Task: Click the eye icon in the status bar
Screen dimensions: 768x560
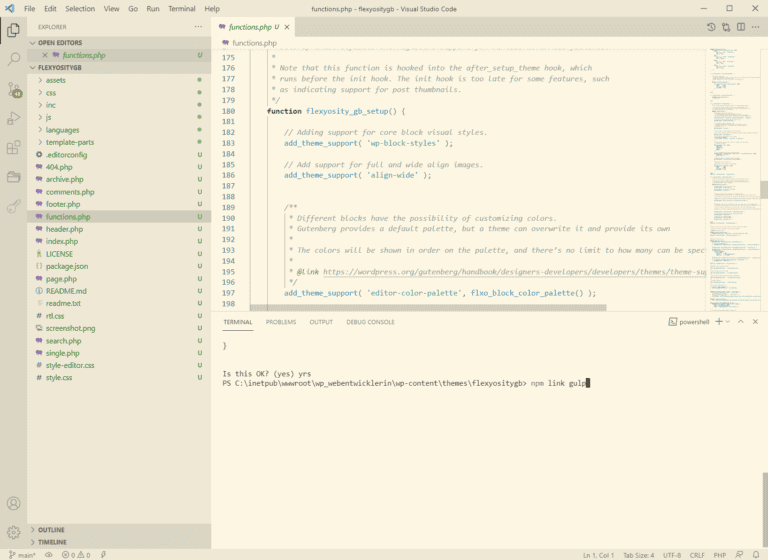Action: 48,555
